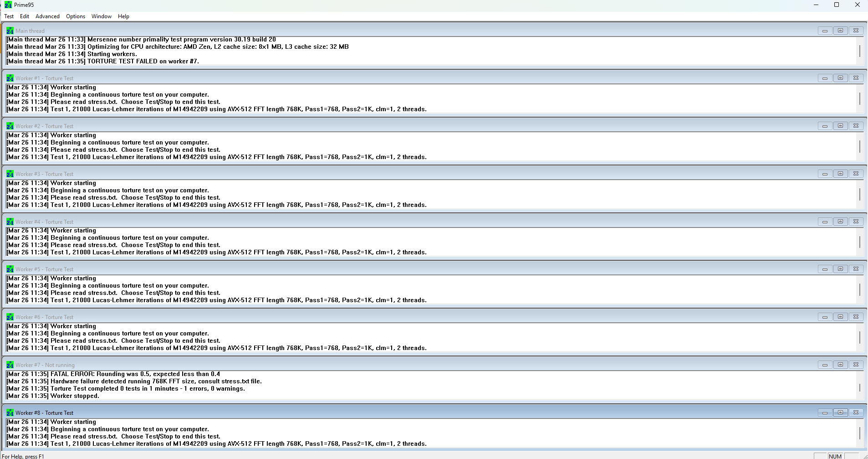This screenshot has height=459, width=868.
Task: Maximize the Worker #5 child window
Action: point(840,269)
